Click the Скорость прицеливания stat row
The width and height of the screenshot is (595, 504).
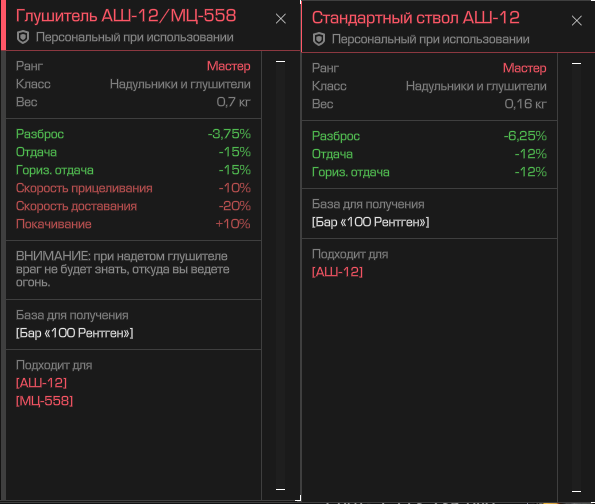[x=133, y=188]
